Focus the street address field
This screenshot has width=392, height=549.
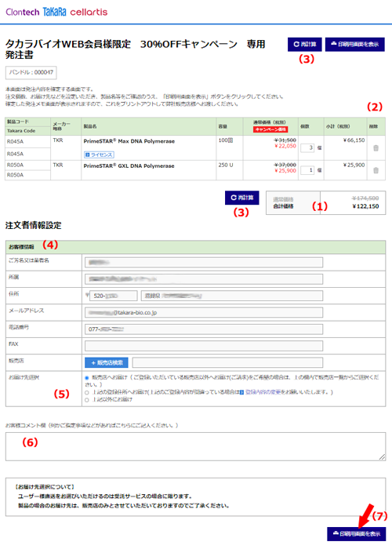[232, 296]
